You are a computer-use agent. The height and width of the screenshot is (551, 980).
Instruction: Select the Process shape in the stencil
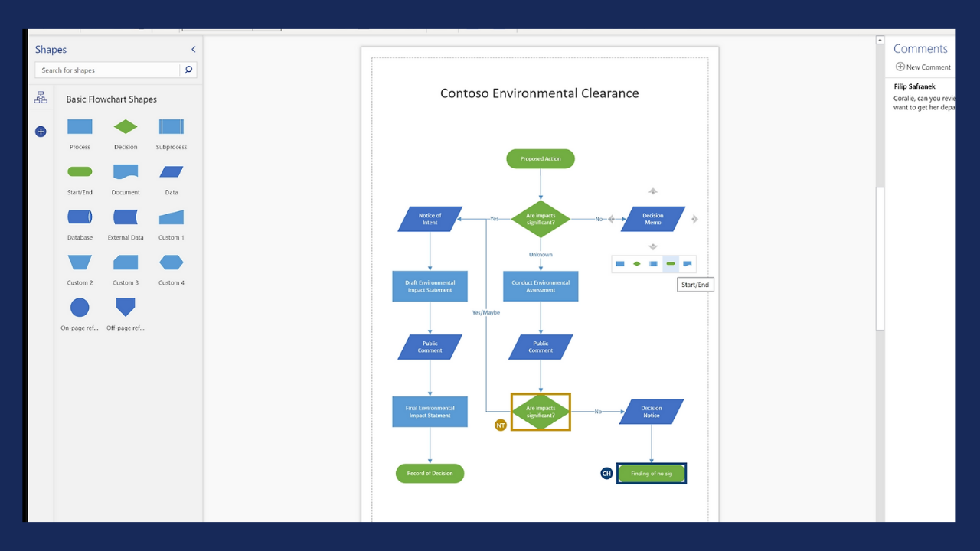click(80, 127)
